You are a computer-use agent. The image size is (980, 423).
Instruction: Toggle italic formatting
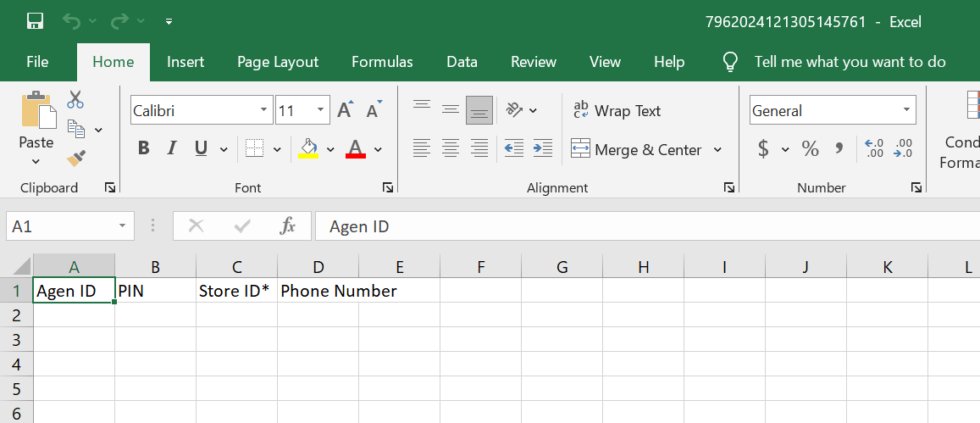coord(172,148)
